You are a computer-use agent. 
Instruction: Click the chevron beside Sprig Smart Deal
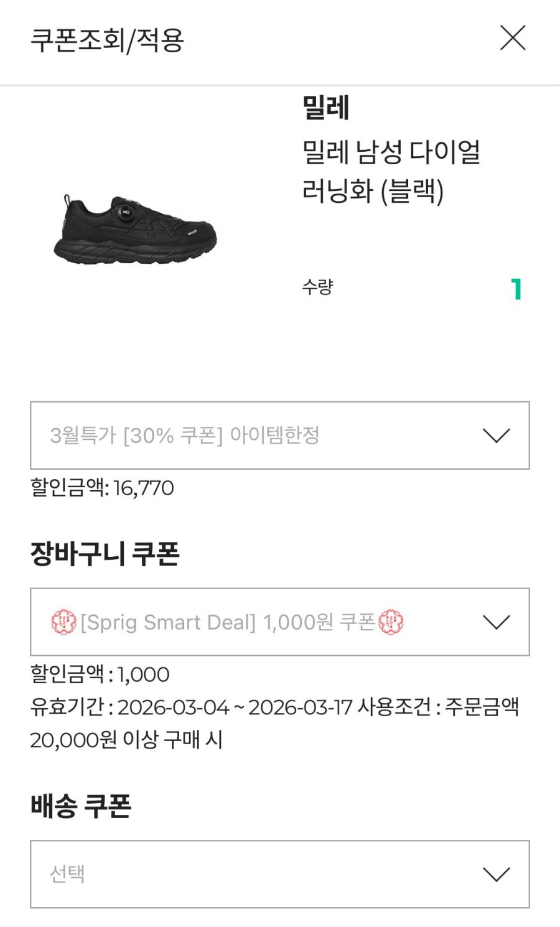496,622
